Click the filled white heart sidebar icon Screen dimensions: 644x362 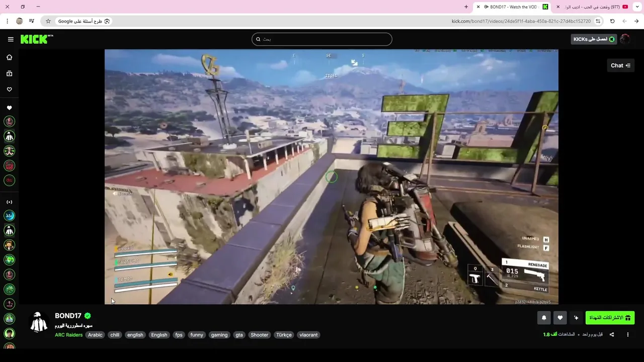9,108
